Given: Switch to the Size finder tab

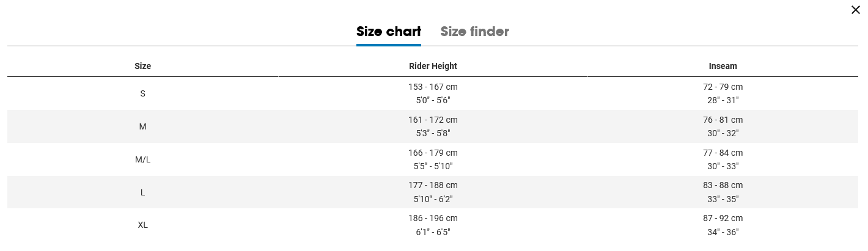Looking at the screenshot, I should click(474, 32).
